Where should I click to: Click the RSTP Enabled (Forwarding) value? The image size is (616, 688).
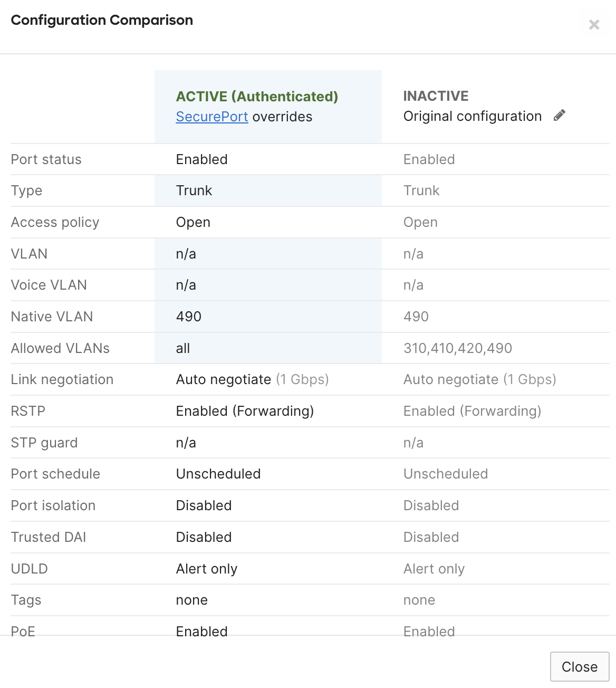pyautogui.click(x=245, y=411)
